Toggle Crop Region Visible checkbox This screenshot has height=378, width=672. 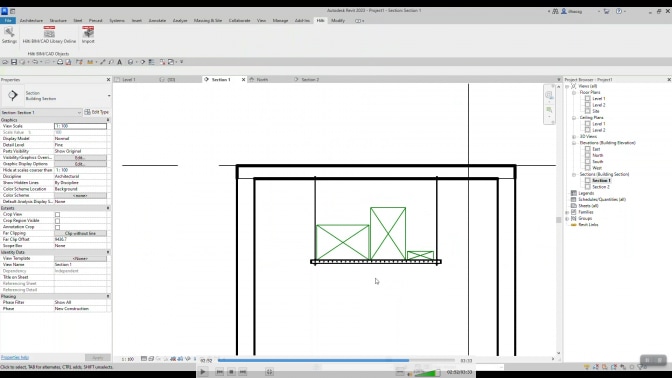click(x=57, y=221)
